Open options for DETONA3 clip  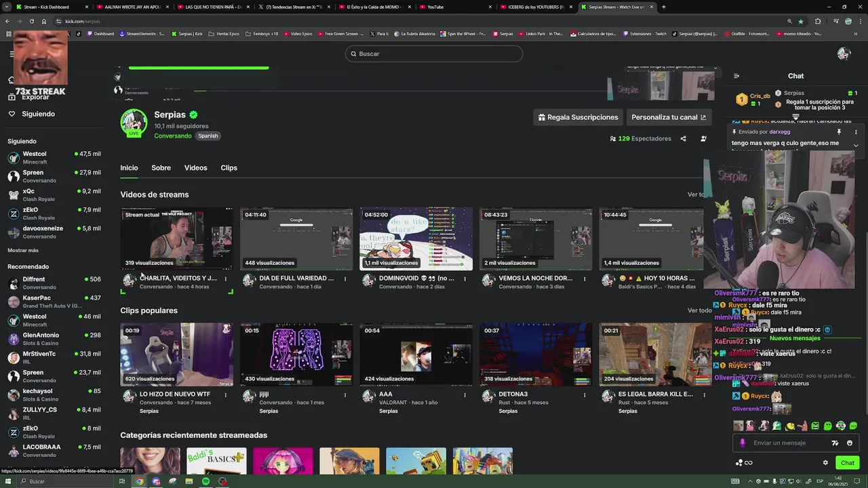pyautogui.click(x=584, y=394)
